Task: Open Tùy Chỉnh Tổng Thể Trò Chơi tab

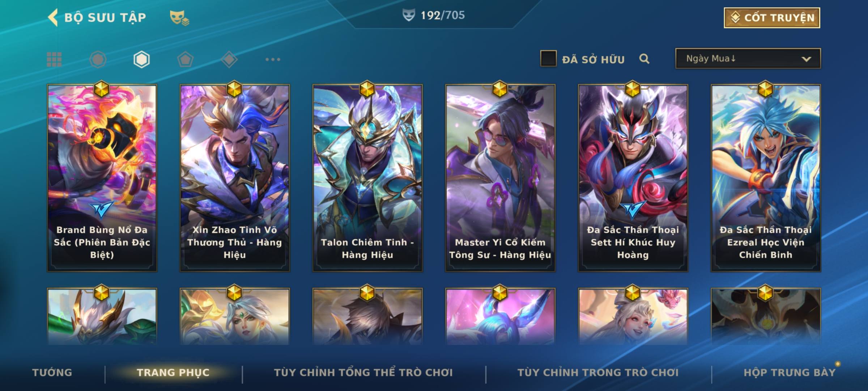Action: point(363,372)
